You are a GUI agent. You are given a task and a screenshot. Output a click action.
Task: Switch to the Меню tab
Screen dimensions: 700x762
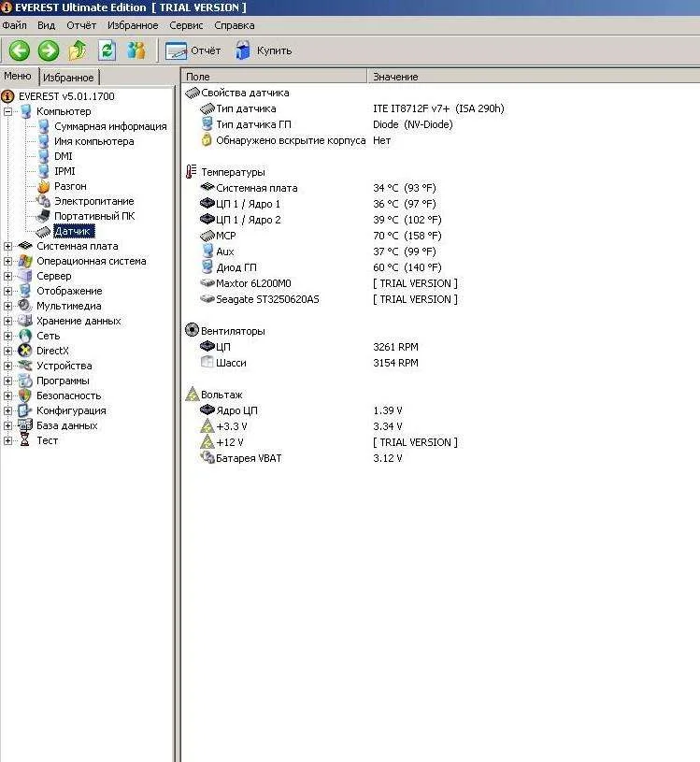pos(18,76)
